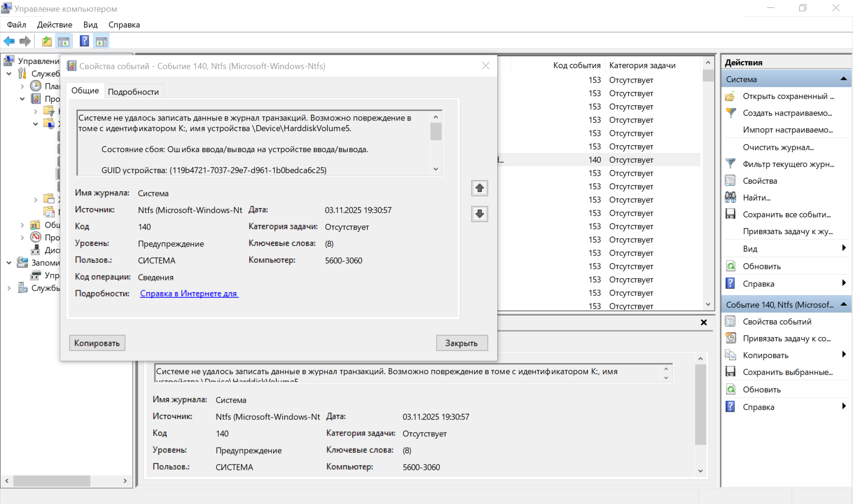Screen dimensions: 853x504
Task: Click the Up one level folder icon
Action: click(x=47, y=42)
